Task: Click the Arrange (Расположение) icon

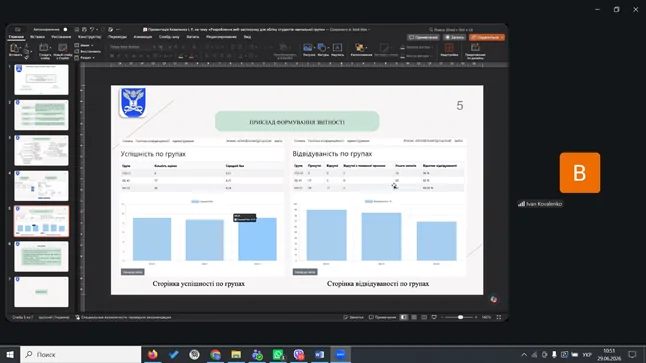Action: coord(360,48)
